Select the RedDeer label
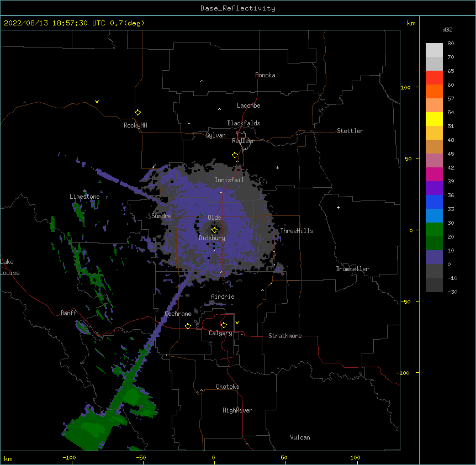The width and height of the screenshot is (476, 465). [243, 141]
